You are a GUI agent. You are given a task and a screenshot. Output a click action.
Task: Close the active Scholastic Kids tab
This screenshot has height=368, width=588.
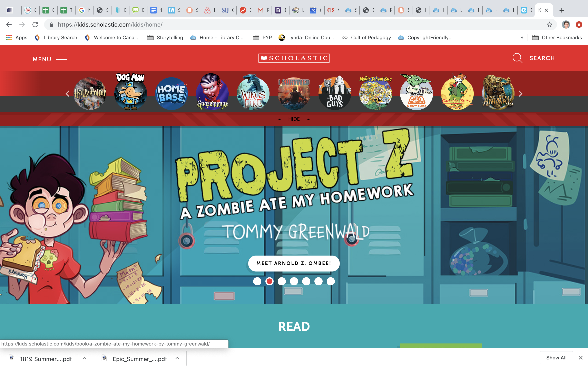click(546, 10)
